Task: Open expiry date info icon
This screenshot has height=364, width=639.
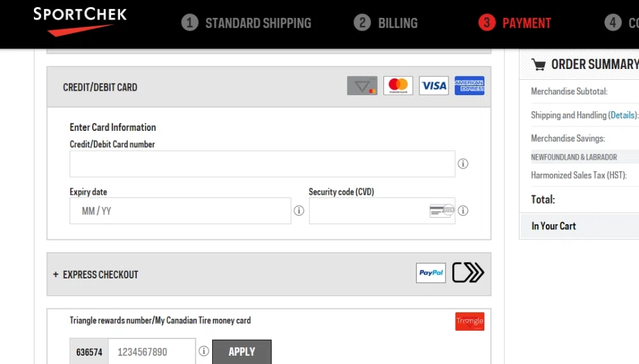Action: 299,211
